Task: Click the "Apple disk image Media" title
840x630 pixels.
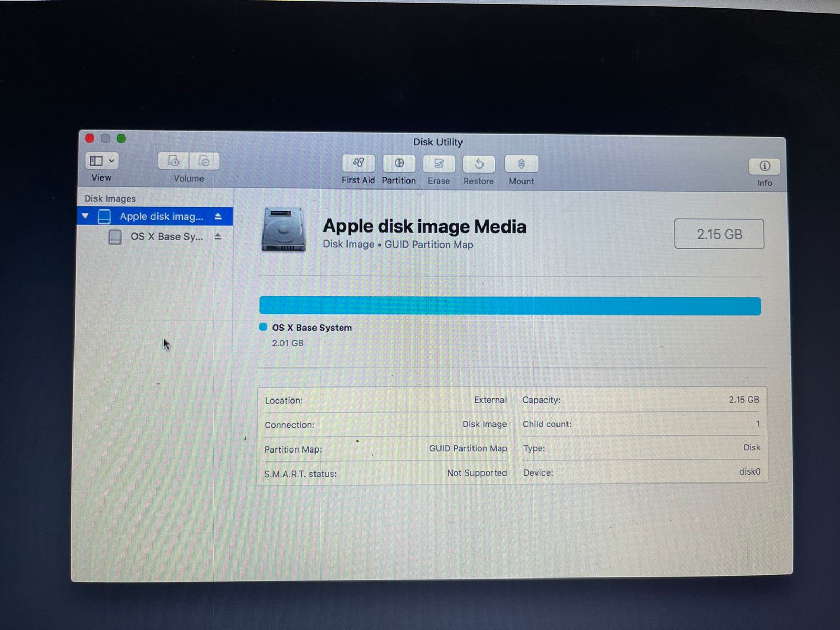Action: [424, 226]
